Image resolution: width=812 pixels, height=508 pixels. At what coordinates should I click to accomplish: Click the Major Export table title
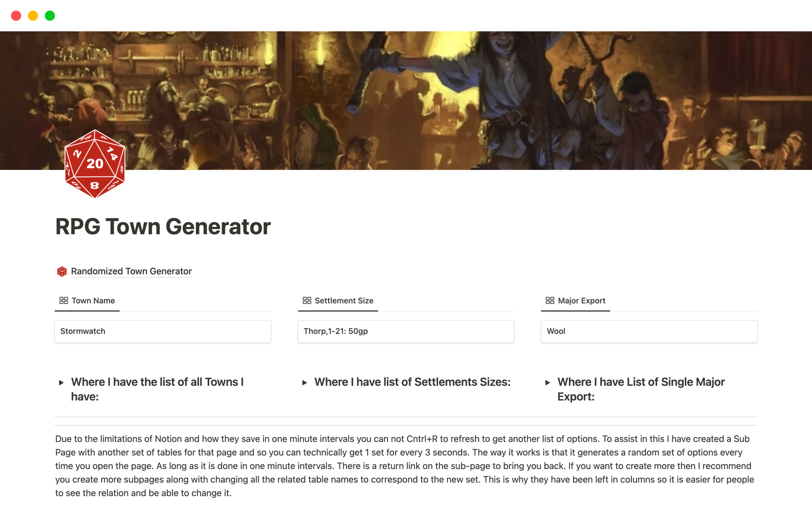click(581, 301)
